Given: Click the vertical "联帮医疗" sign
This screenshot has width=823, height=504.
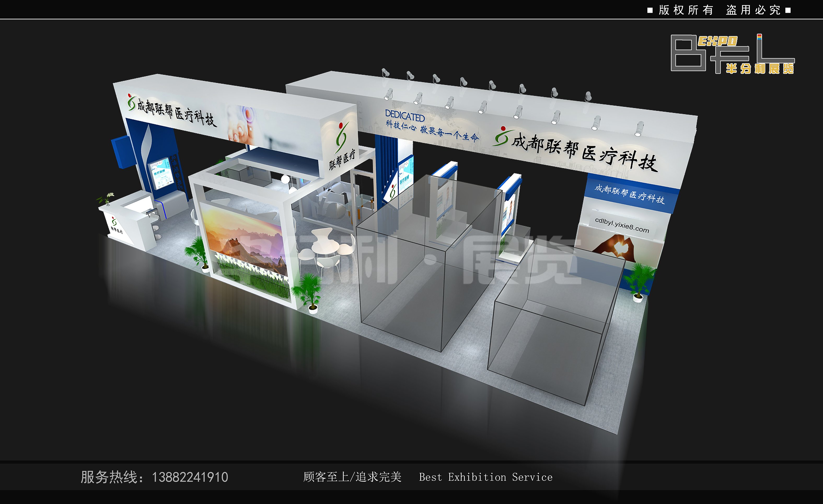Looking at the screenshot, I should click(x=342, y=160).
